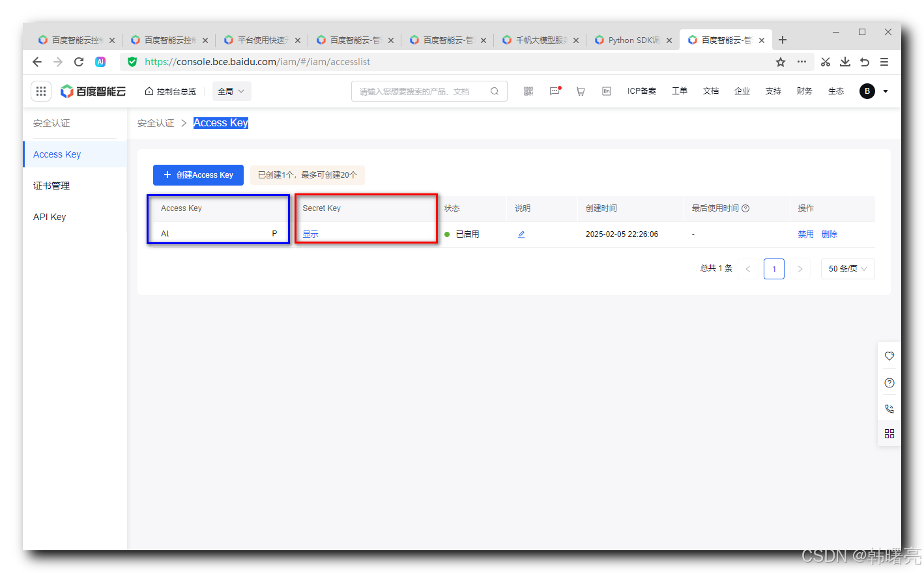Click the previous page arrow in pagination

(748, 269)
